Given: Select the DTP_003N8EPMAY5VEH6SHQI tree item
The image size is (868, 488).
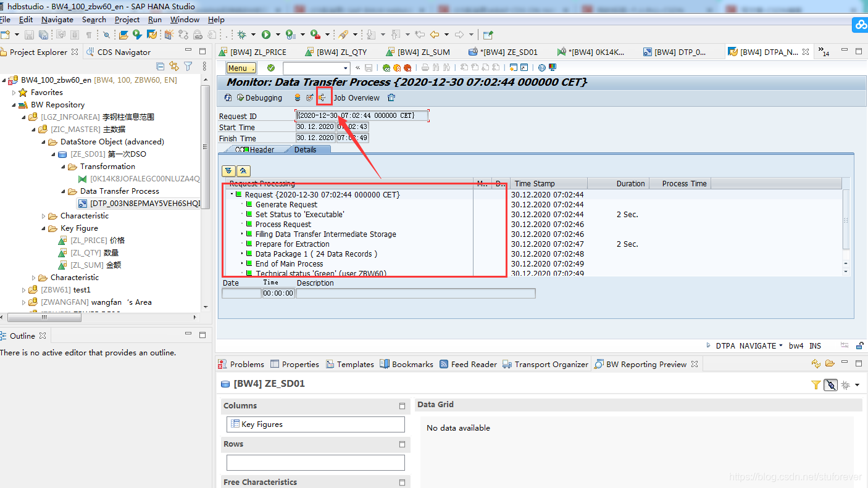Looking at the screenshot, I should pos(139,204).
